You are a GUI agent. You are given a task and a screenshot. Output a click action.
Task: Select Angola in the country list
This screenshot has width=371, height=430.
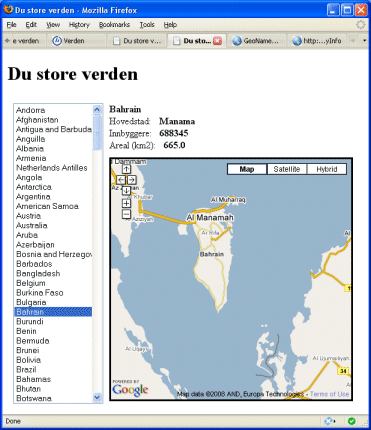[53, 177]
